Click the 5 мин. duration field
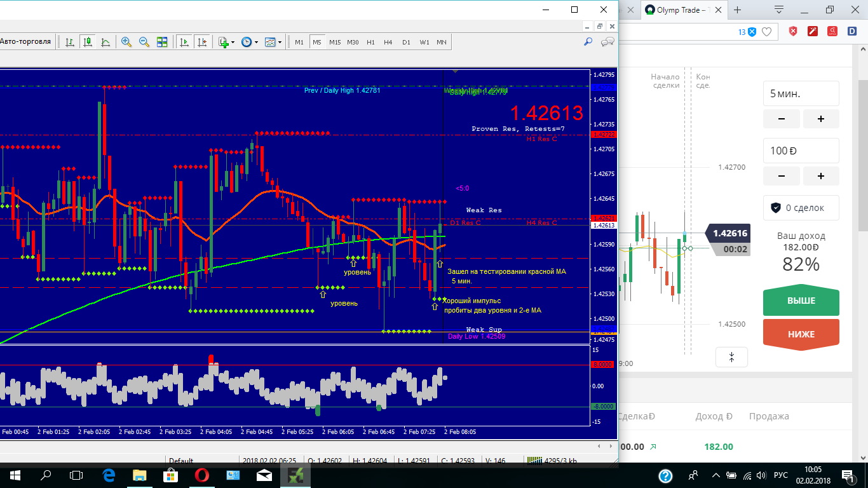This screenshot has width=868, height=488. [801, 93]
